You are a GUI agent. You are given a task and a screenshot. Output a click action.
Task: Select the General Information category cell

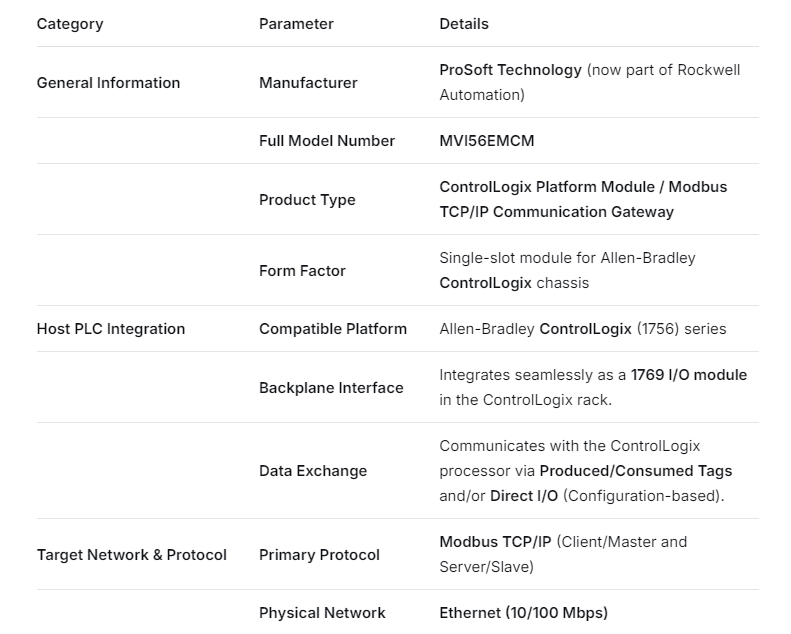pyautogui.click(x=108, y=83)
